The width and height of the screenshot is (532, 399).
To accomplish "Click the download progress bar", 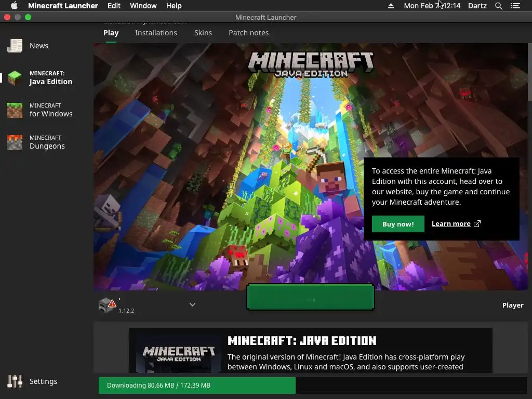I will pyautogui.click(x=312, y=385).
